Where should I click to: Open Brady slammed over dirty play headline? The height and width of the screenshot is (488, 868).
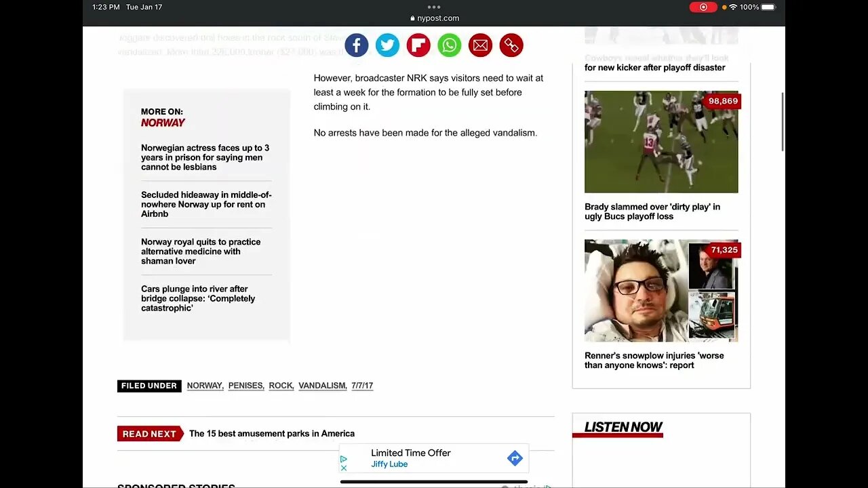(652, 211)
